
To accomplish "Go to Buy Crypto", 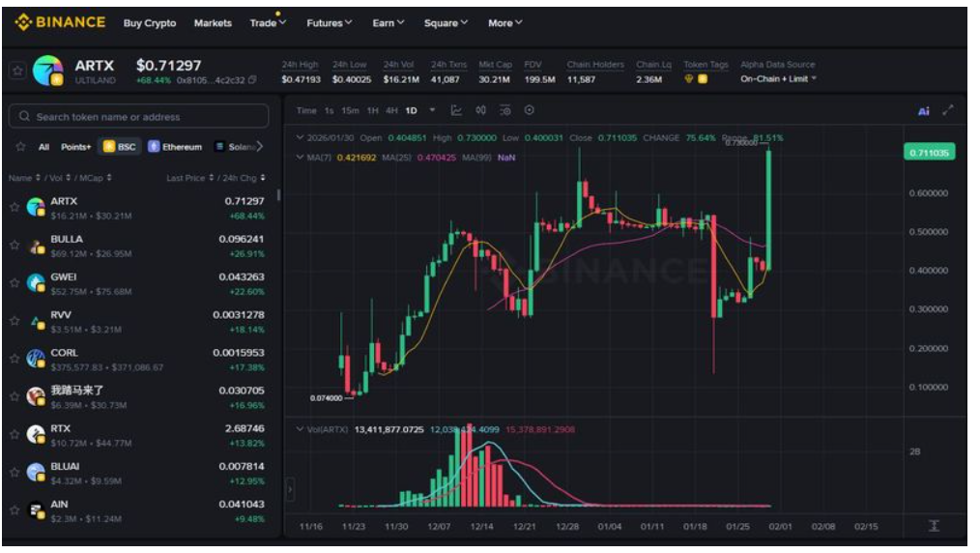I will point(150,23).
